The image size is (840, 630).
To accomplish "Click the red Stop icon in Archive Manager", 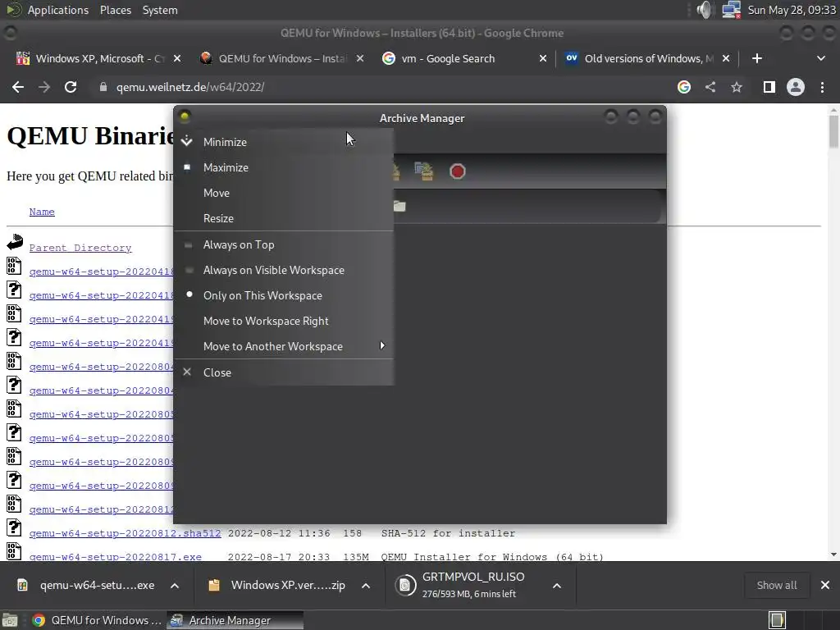I will tap(457, 171).
